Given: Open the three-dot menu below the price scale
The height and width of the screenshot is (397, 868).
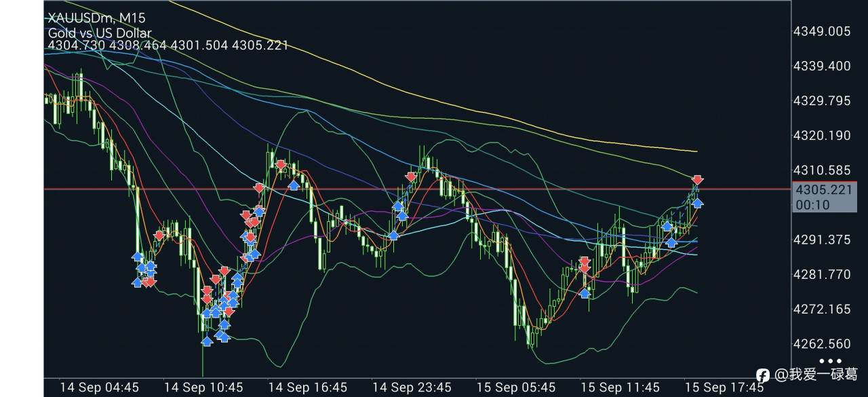Looking at the screenshot, I should (x=830, y=361).
